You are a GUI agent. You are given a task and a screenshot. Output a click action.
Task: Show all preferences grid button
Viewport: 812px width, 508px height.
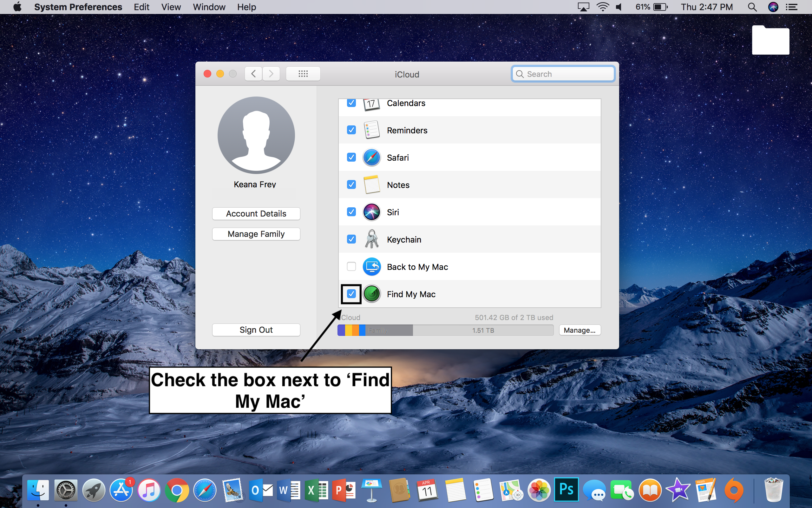tap(303, 74)
